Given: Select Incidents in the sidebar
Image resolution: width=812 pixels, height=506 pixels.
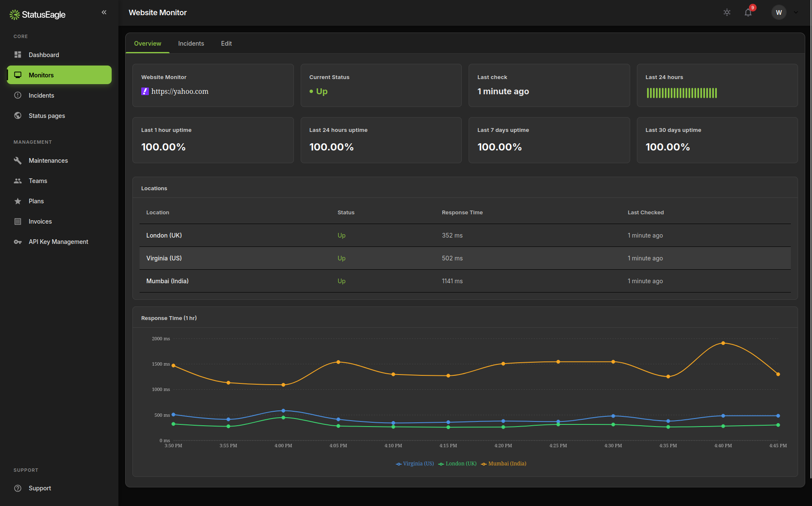Looking at the screenshot, I should coord(41,95).
